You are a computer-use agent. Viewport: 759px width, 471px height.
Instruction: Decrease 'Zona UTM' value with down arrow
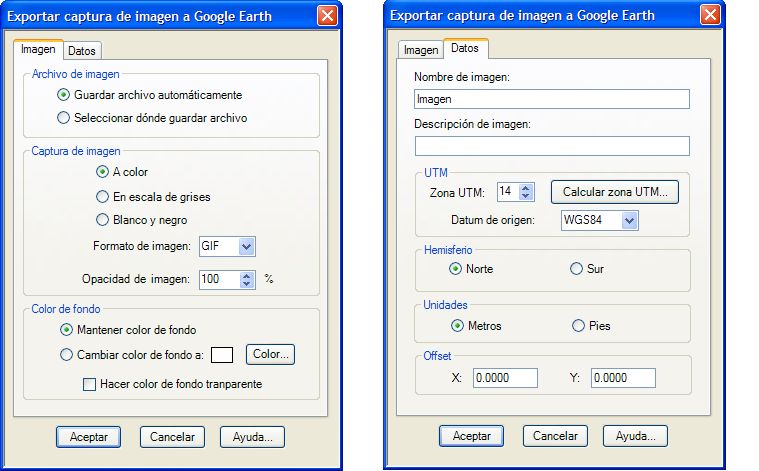pyautogui.click(x=526, y=196)
